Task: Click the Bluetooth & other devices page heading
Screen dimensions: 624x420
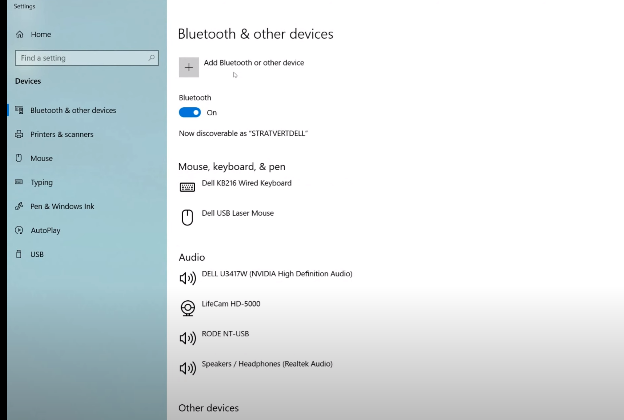Action: point(255,34)
